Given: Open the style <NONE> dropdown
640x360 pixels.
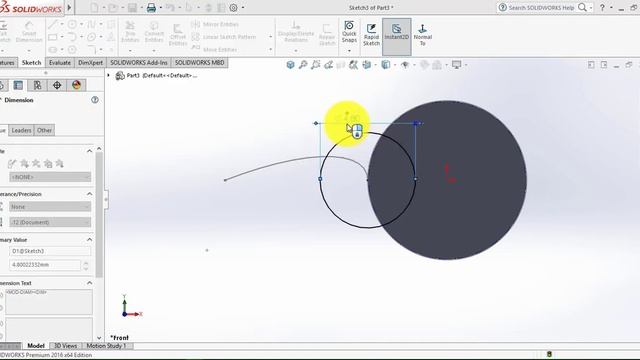Looking at the screenshot, I should point(50,177).
